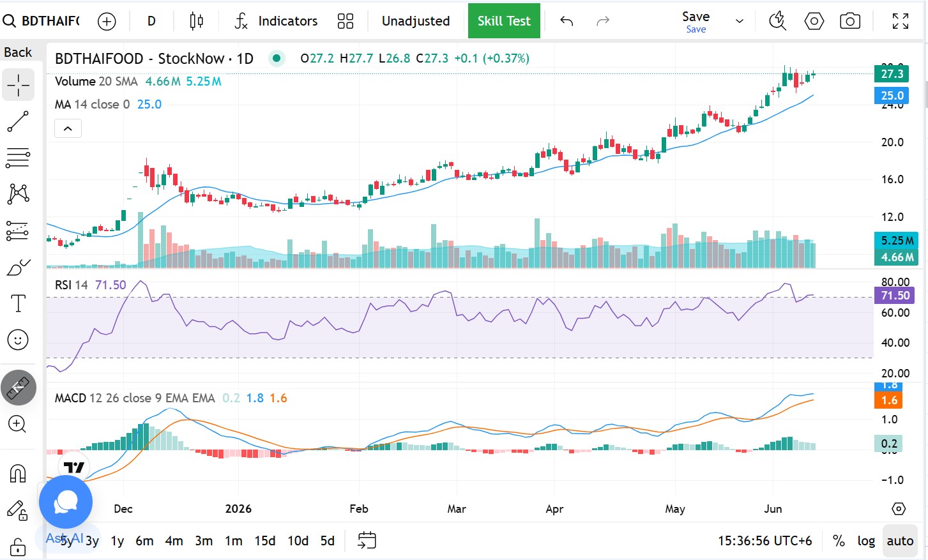Open the emoji icons tool
The image size is (928, 560).
[x=18, y=340]
